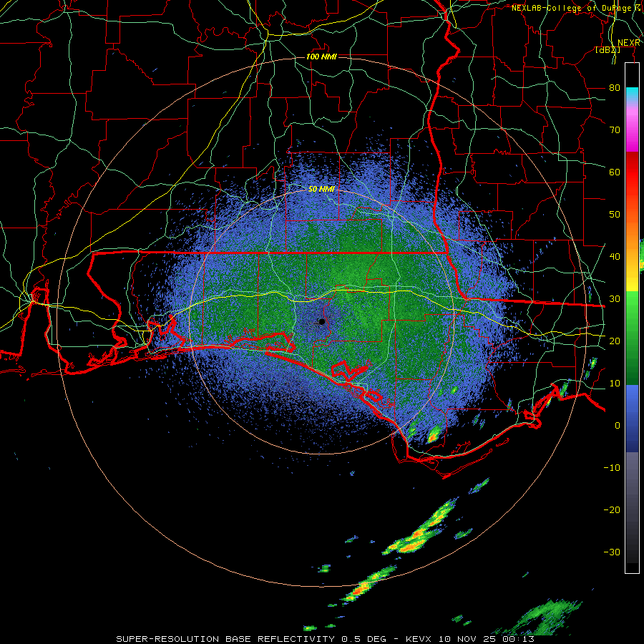This screenshot has height=644, width=644.
Task: Click the 30 value on the dBZ scale
Action: coord(615,298)
